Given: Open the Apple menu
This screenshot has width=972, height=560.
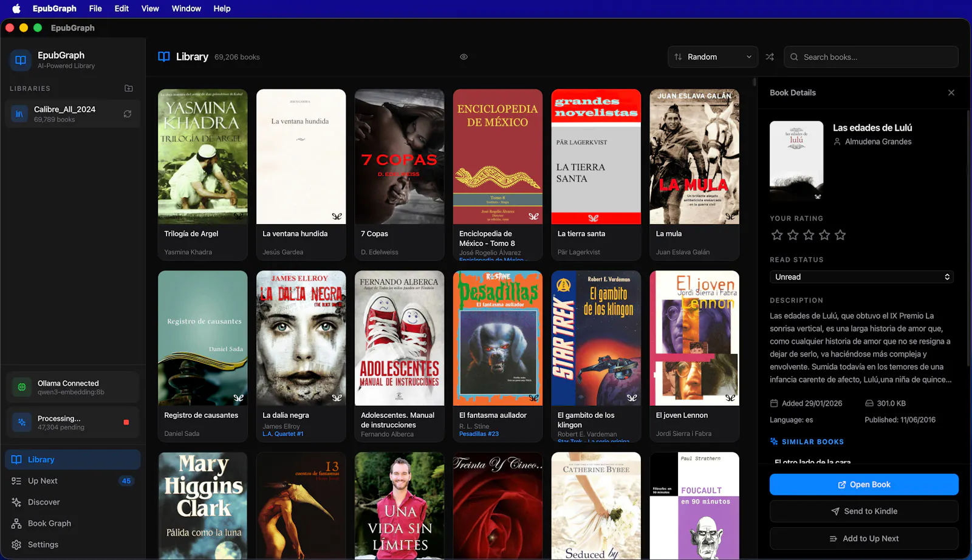Looking at the screenshot, I should [16, 9].
